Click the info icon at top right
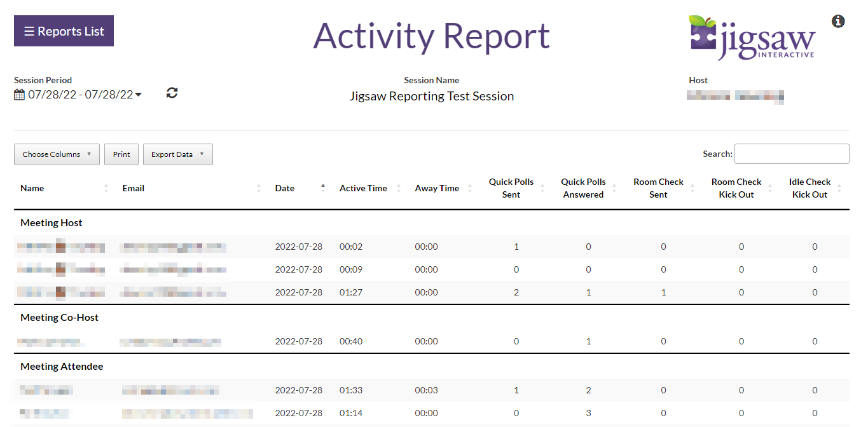Viewport: 868px width, 427px height. [838, 22]
